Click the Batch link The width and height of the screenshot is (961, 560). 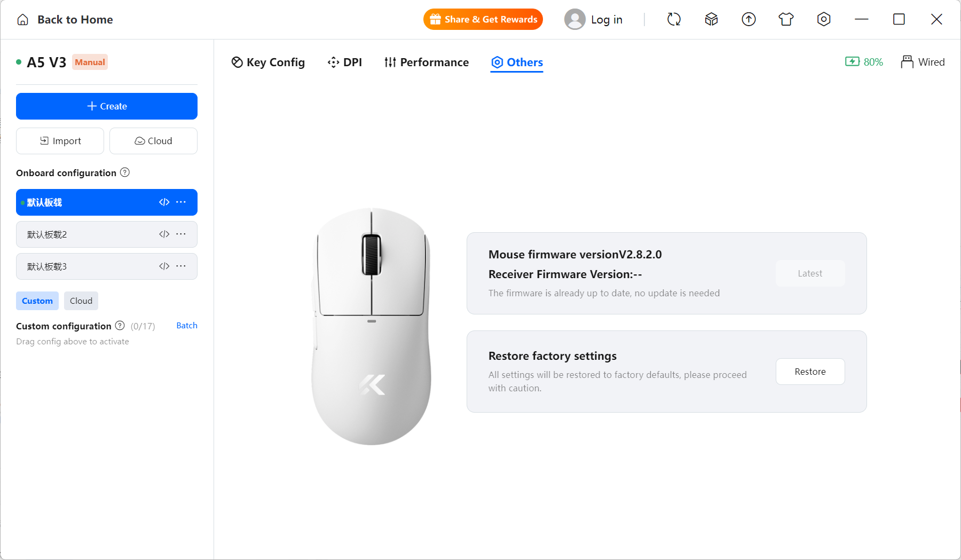click(187, 326)
